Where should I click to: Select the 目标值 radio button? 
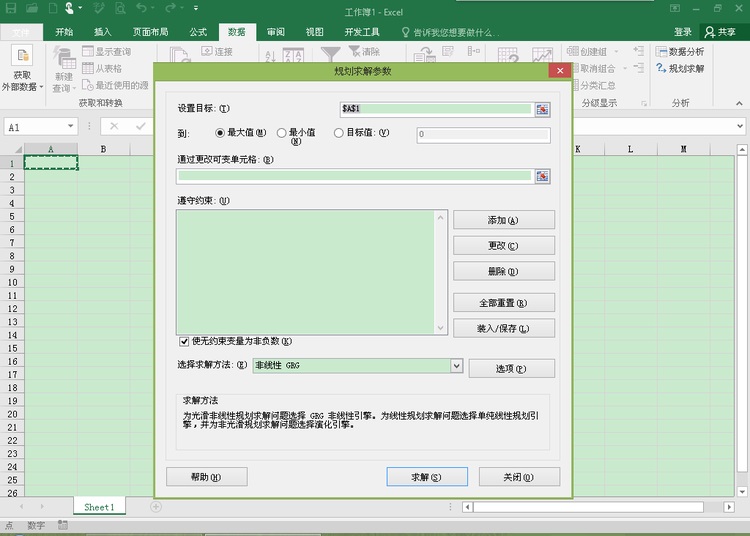pos(339,133)
